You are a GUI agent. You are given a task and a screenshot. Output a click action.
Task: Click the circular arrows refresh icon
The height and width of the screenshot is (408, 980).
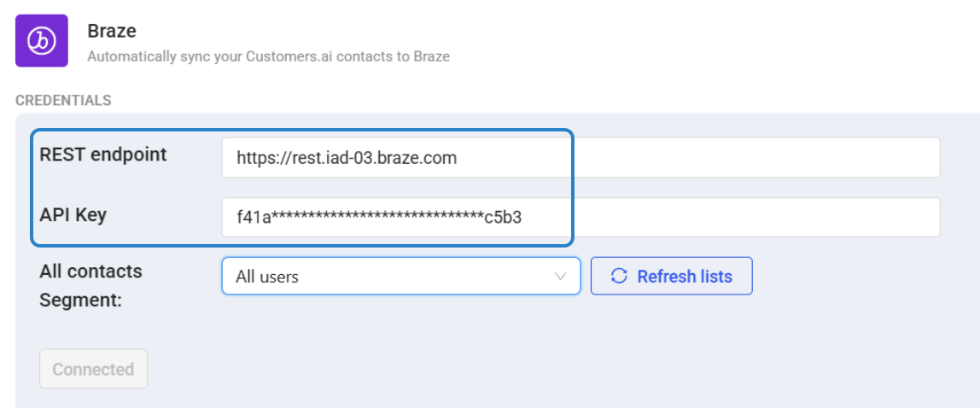click(619, 277)
